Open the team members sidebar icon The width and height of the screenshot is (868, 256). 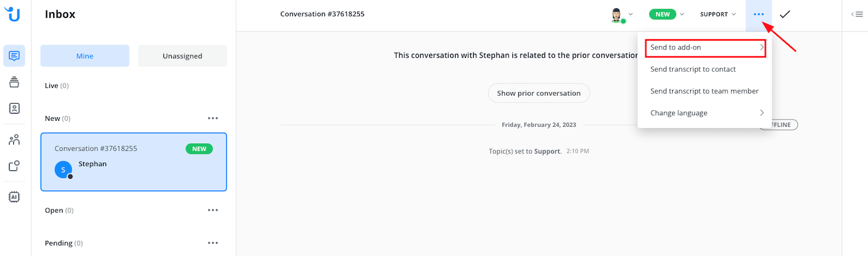tap(14, 140)
